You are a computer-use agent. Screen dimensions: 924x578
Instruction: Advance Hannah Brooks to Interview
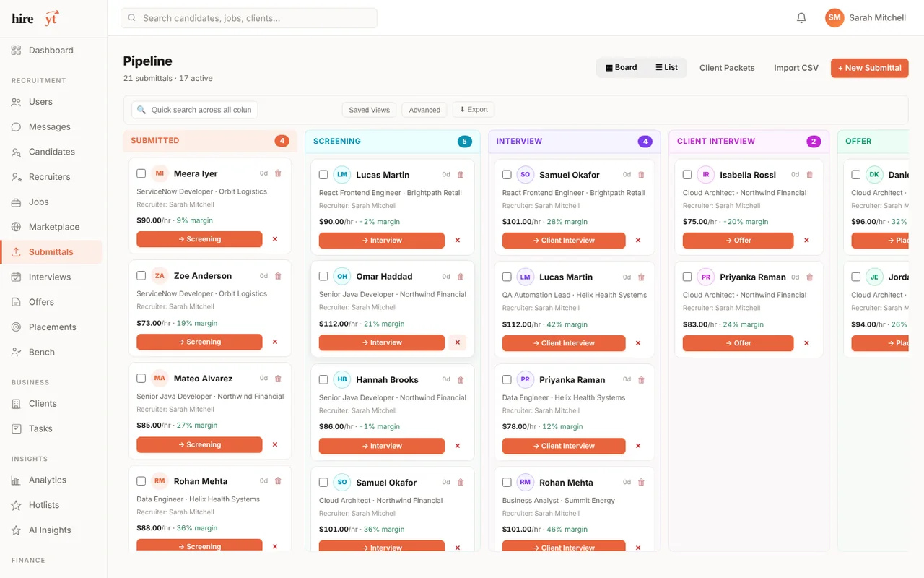tap(382, 446)
